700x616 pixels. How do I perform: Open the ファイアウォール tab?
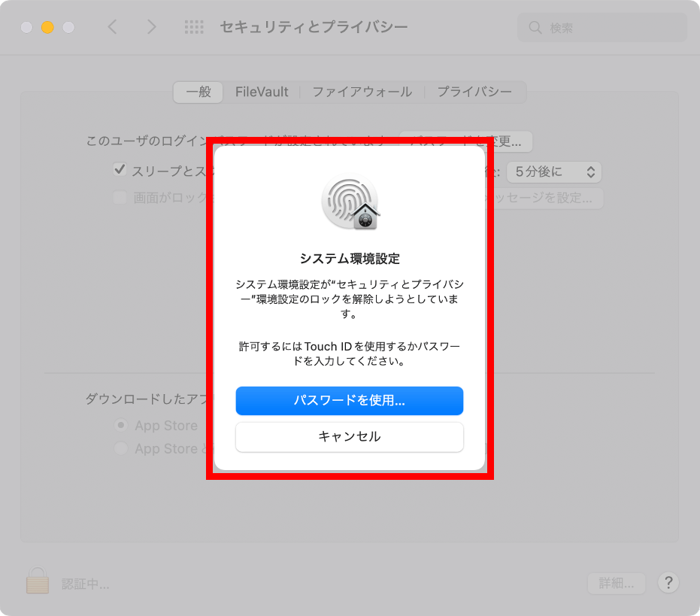coord(362,92)
